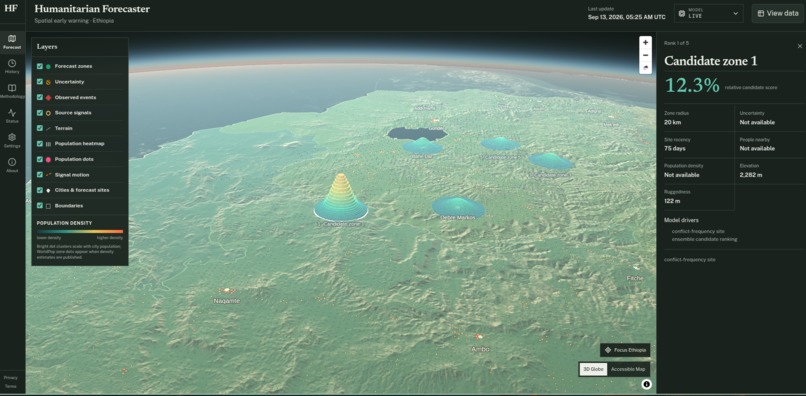Reset map bearing and pitch control
This screenshot has width=806, height=396.
[646, 67]
